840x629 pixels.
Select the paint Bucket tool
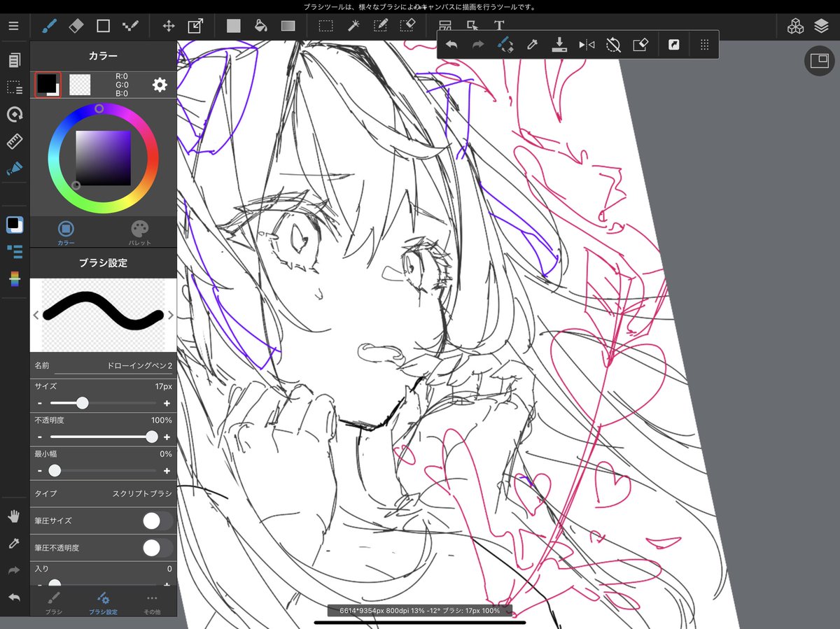point(260,26)
